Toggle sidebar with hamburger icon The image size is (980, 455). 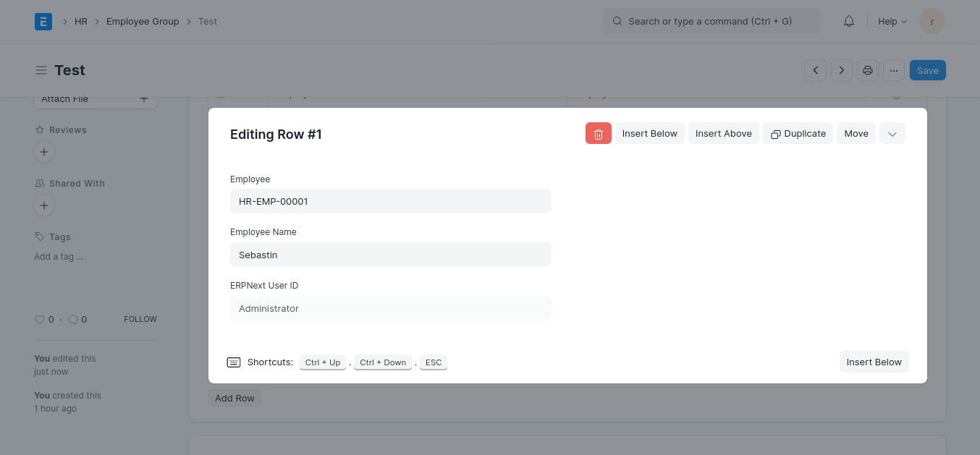tap(41, 70)
